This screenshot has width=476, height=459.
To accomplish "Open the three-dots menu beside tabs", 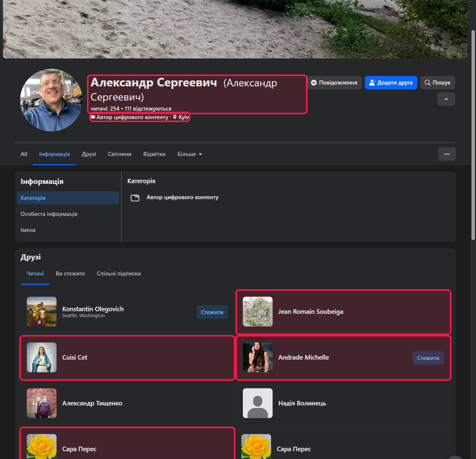I will pyautogui.click(x=447, y=154).
